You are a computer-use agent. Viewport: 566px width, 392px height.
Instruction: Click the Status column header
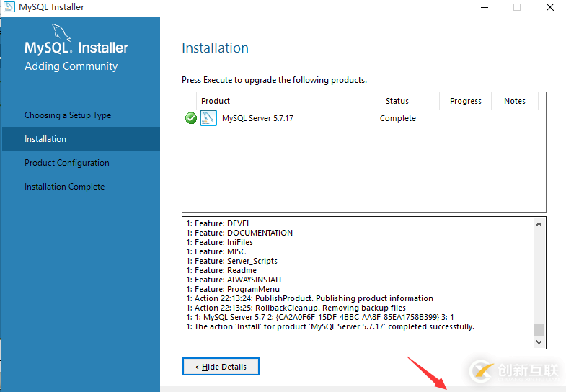coord(397,101)
